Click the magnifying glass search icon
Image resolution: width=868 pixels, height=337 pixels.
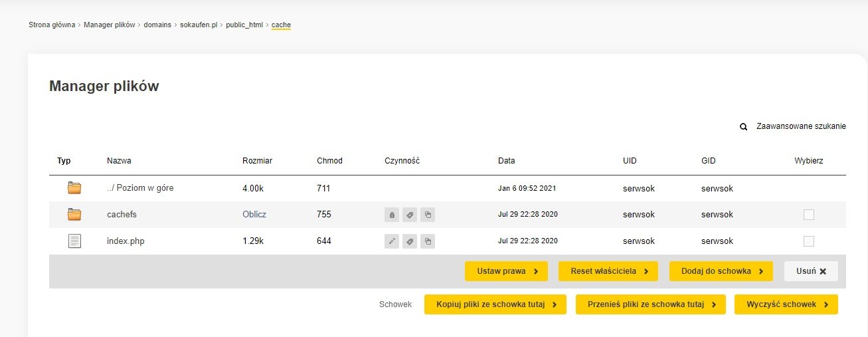point(744,126)
